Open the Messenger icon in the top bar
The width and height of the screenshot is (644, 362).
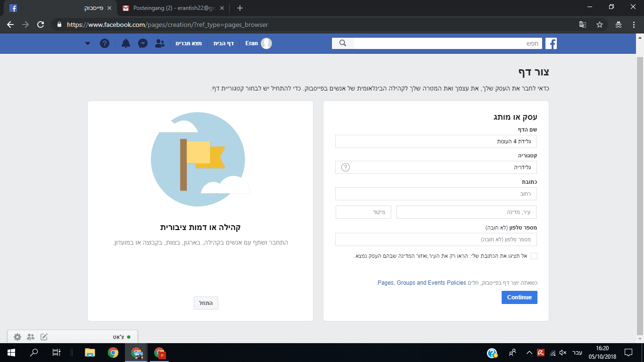[143, 43]
